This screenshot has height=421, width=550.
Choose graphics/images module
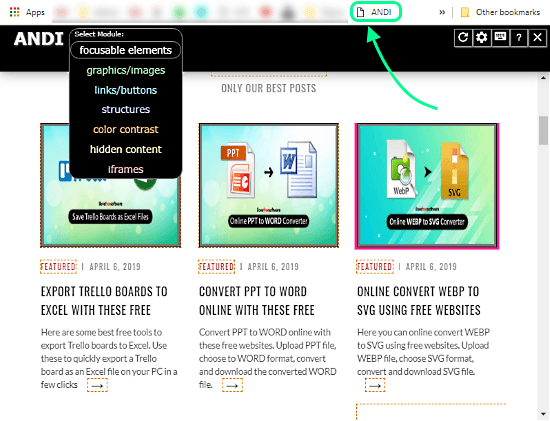coord(126,70)
